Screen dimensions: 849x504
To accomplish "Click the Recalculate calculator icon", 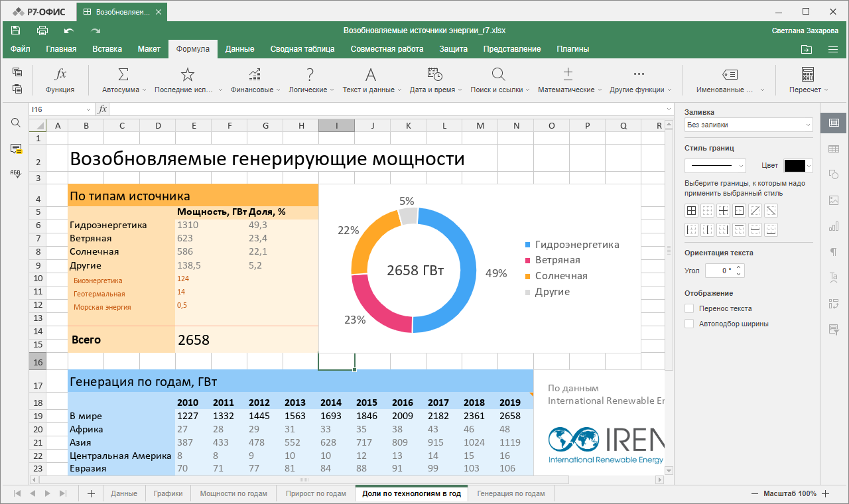I will pos(808,74).
